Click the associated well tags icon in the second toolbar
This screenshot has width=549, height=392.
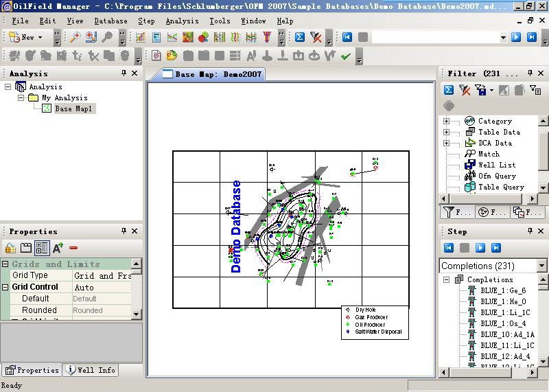(172, 56)
